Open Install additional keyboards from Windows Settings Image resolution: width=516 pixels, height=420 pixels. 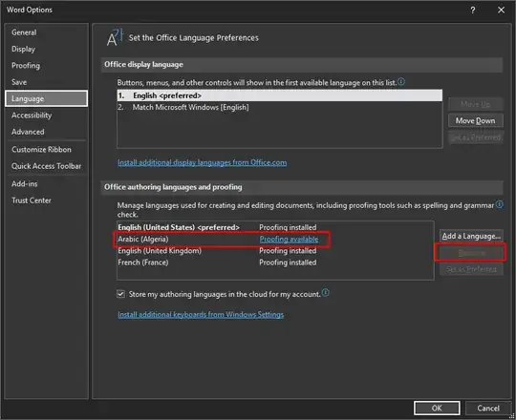201,314
